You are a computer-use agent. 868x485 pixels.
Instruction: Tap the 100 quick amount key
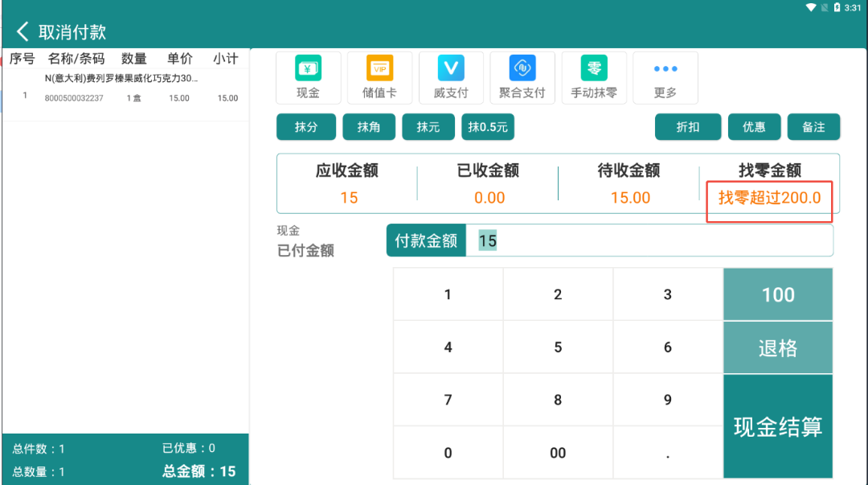(778, 294)
